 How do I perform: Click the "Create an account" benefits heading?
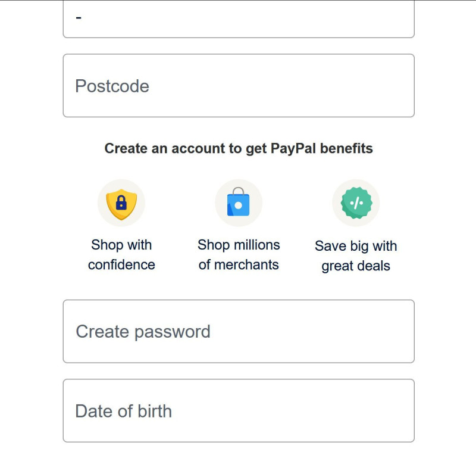click(x=239, y=148)
